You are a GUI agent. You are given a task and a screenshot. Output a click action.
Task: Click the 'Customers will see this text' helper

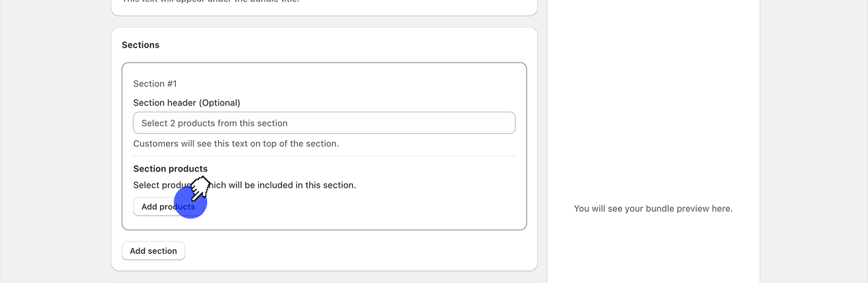click(x=236, y=144)
